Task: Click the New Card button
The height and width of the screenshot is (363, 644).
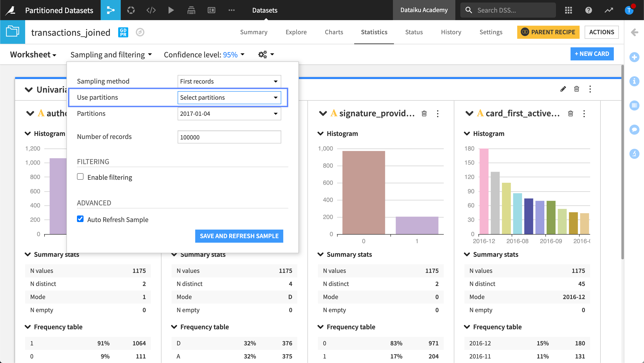Action: 592,54
